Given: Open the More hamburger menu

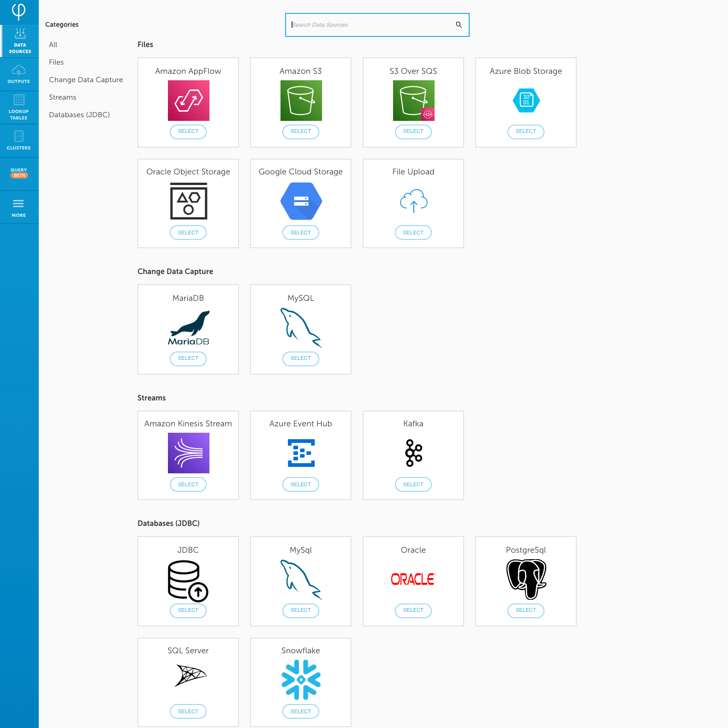Looking at the screenshot, I should [x=19, y=207].
